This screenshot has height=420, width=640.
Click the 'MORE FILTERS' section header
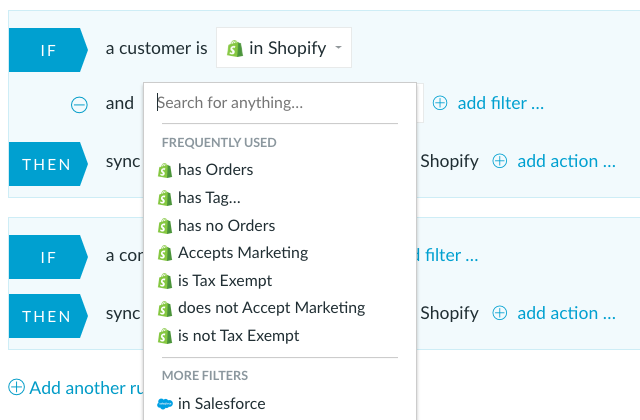[205, 376]
